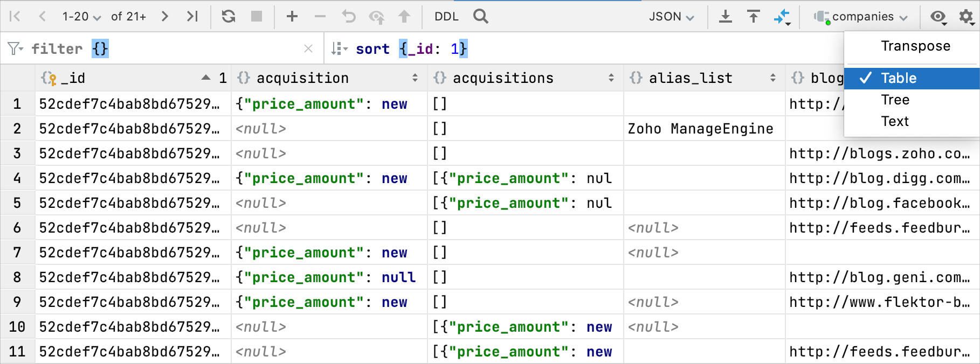Click the DDL button
The width and height of the screenshot is (980, 364).
click(446, 16)
